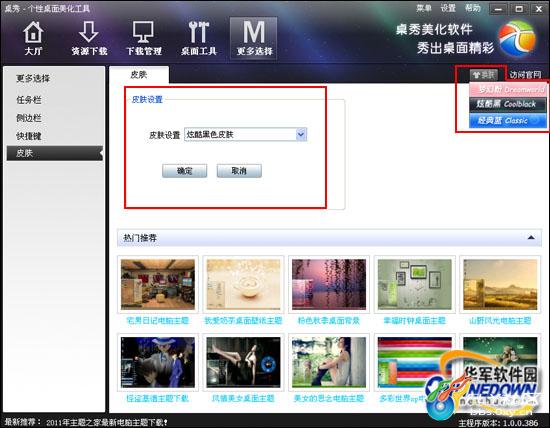Open the 换肤 skin-change button

coord(484,74)
